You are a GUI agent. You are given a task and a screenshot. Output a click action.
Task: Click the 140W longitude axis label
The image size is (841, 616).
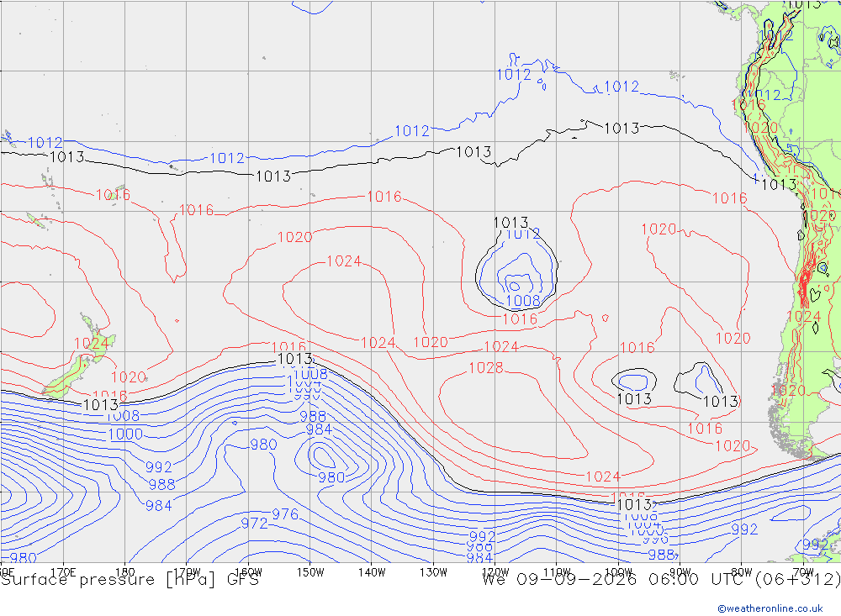[x=372, y=572]
